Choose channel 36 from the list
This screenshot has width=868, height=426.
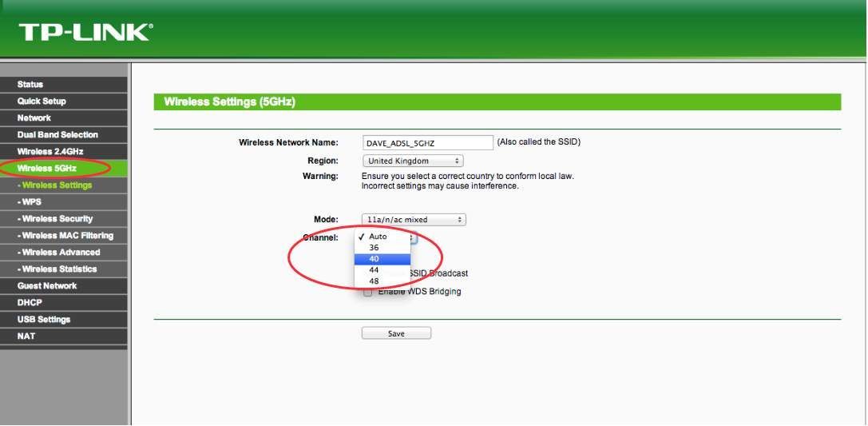coord(382,248)
